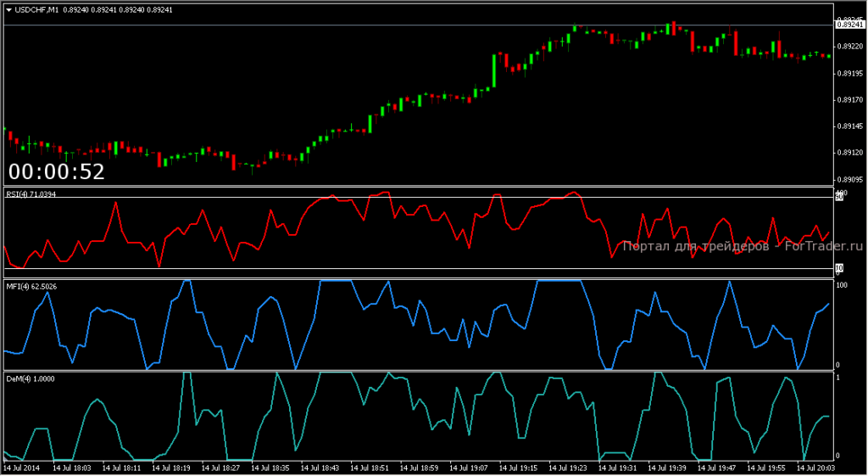The image size is (868, 476).
Task: Click the 0.89120 price axis label
Action: (849, 153)
